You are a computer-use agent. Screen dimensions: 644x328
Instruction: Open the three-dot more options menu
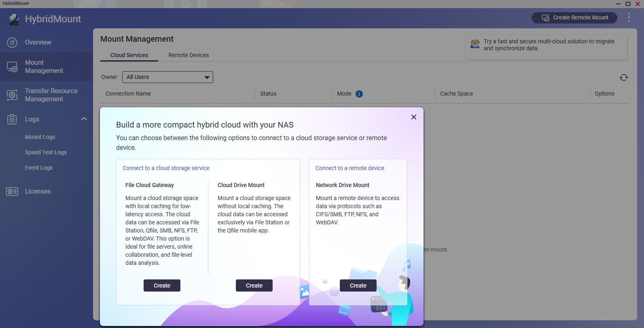pos(629,18)
